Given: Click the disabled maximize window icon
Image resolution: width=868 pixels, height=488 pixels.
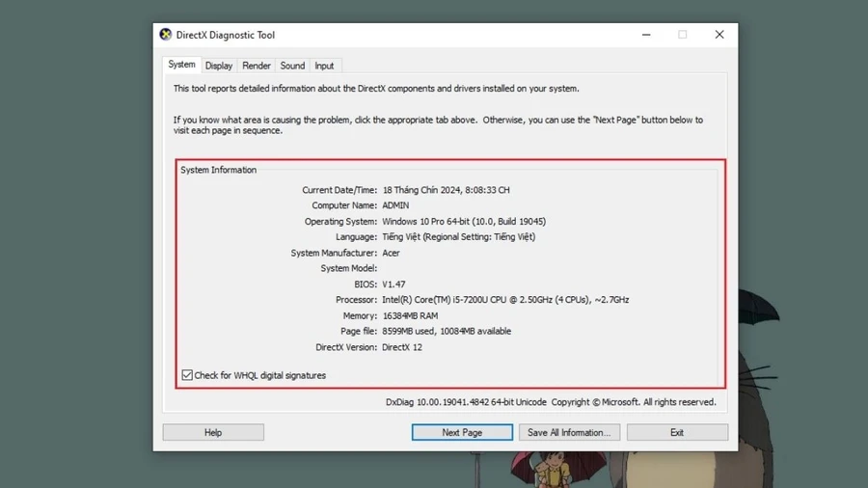Looking at the screenshot, I should (683, 35).
